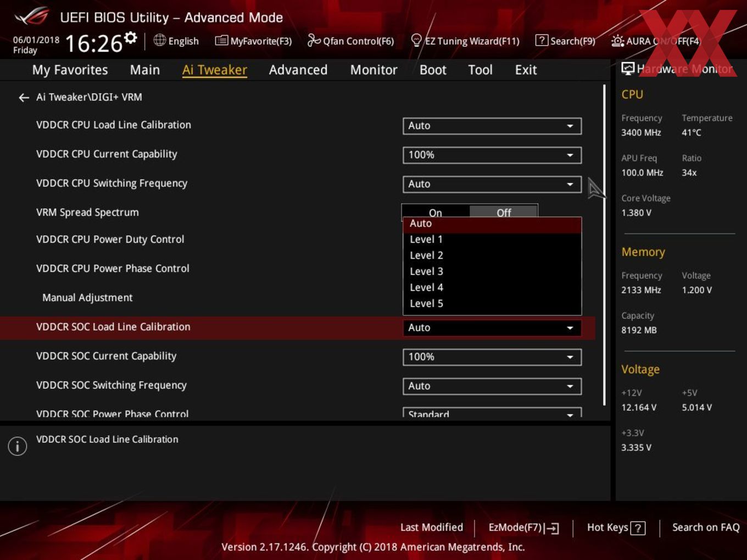Choose Level 3 option
Screen dimensions: 747x560
492,271
